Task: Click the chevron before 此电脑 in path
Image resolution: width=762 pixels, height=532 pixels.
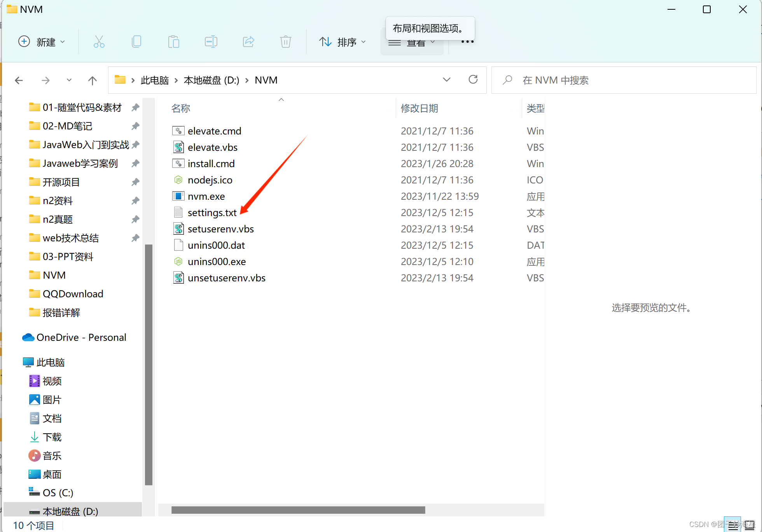Action: click(133, 80)
